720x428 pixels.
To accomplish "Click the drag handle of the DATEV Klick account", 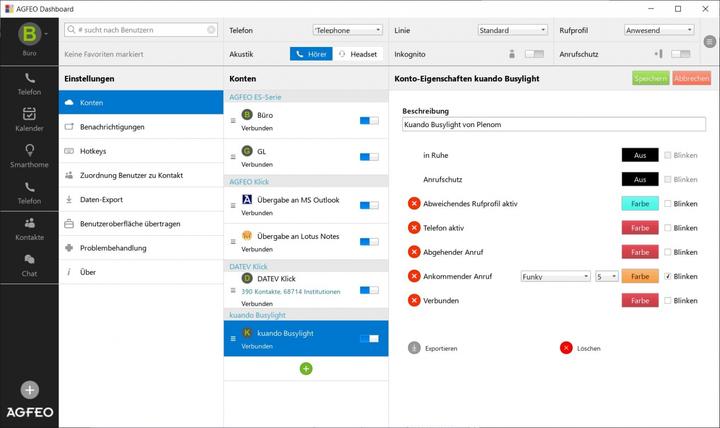I will [x=233, y=290].
